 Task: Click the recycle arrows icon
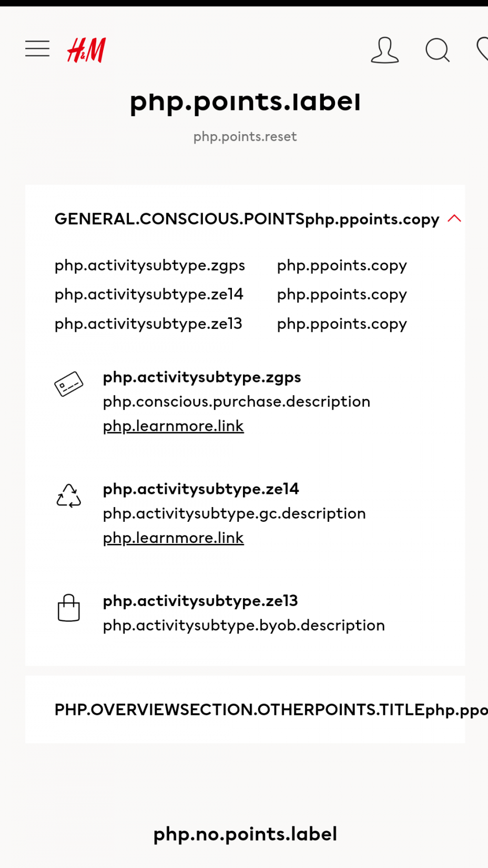coord(69,496)
